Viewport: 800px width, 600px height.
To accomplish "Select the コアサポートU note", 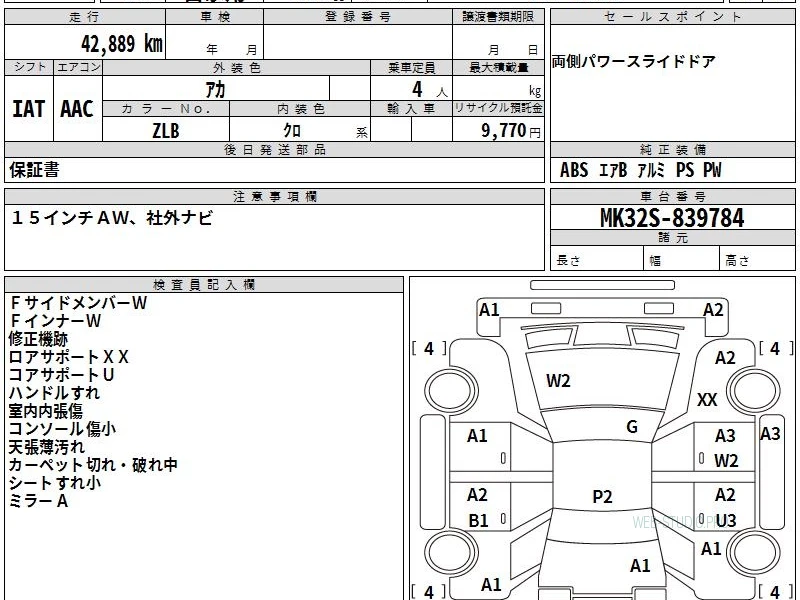I will pos(61,375).
